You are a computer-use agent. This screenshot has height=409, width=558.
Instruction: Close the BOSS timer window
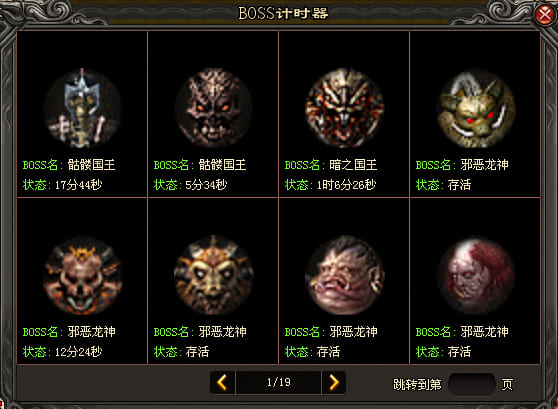(545, 14)
